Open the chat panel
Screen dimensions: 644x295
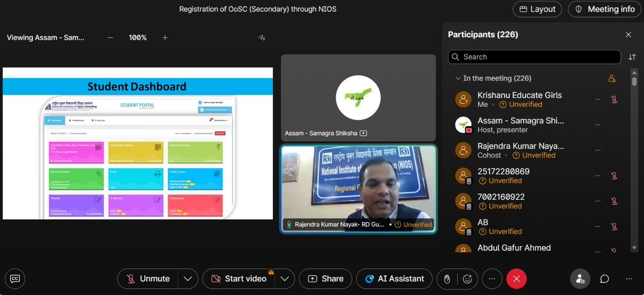click(x=604, y=278)
